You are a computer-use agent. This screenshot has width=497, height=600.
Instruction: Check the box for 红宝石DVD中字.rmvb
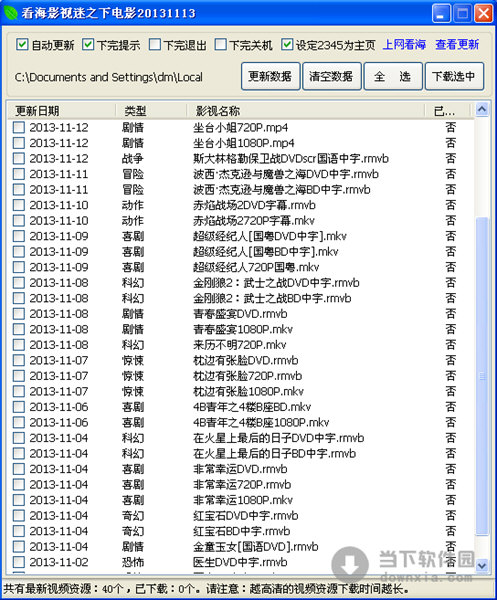coord(19,515)
